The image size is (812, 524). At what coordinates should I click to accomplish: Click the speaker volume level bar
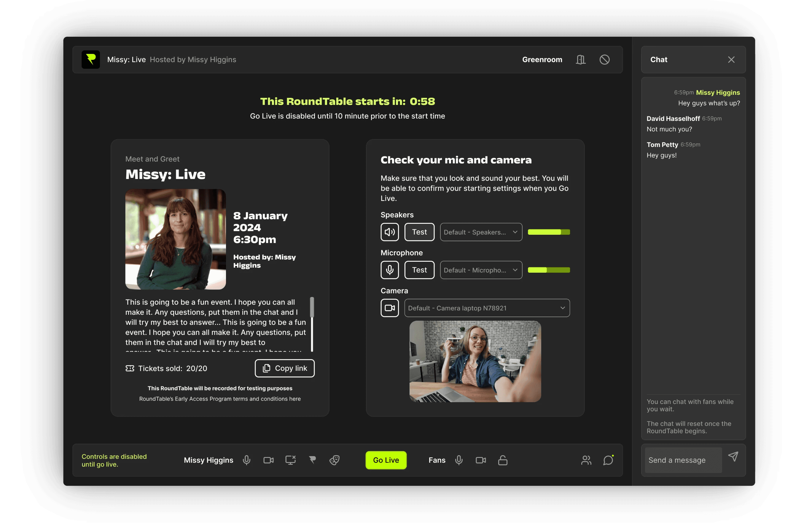548,232
